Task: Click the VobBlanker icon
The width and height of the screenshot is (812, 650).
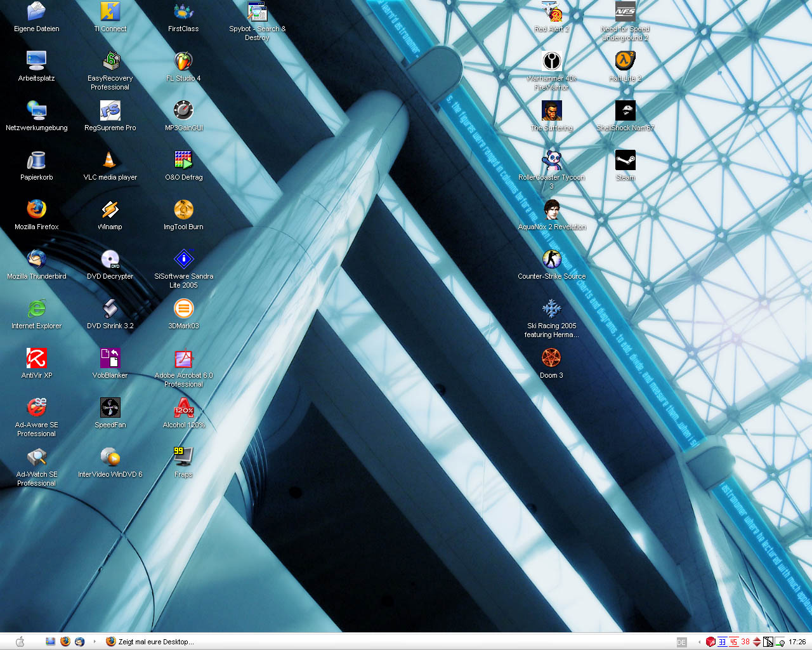Action: click(x=110, y=358)
